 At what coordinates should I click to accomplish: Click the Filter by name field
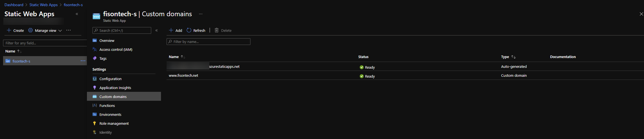pos(209,42)
